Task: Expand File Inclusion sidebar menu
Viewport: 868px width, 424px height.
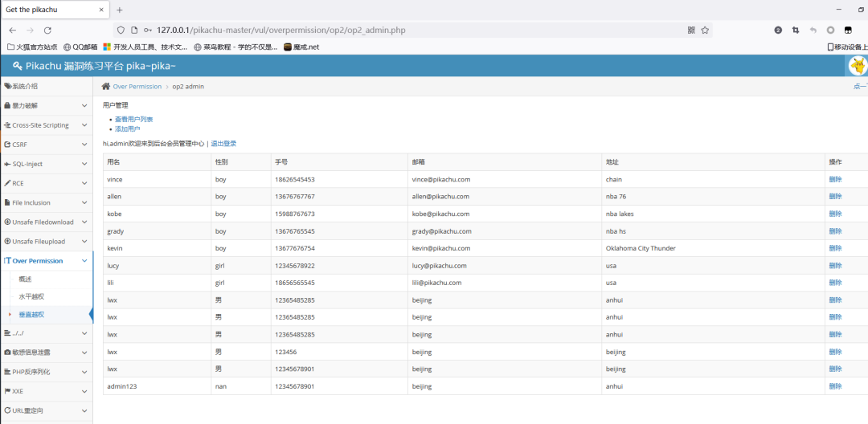Action: coord(47,202)
